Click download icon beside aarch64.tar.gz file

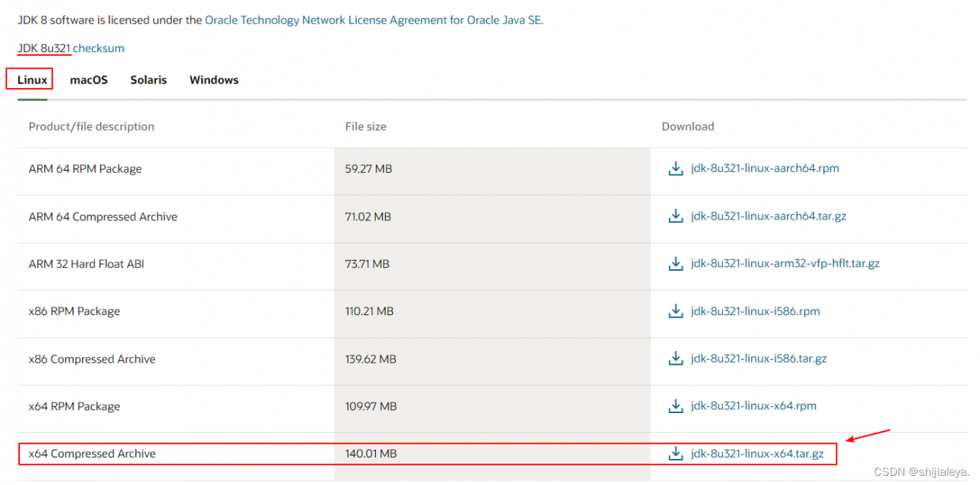[675, 216]
